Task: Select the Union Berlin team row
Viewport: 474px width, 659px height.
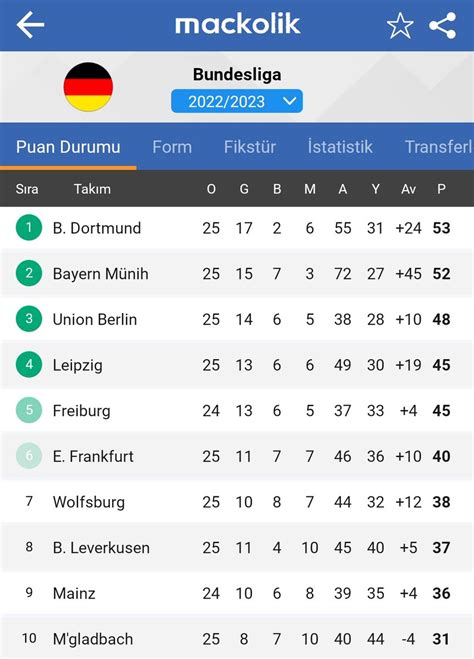Action: 237,319
